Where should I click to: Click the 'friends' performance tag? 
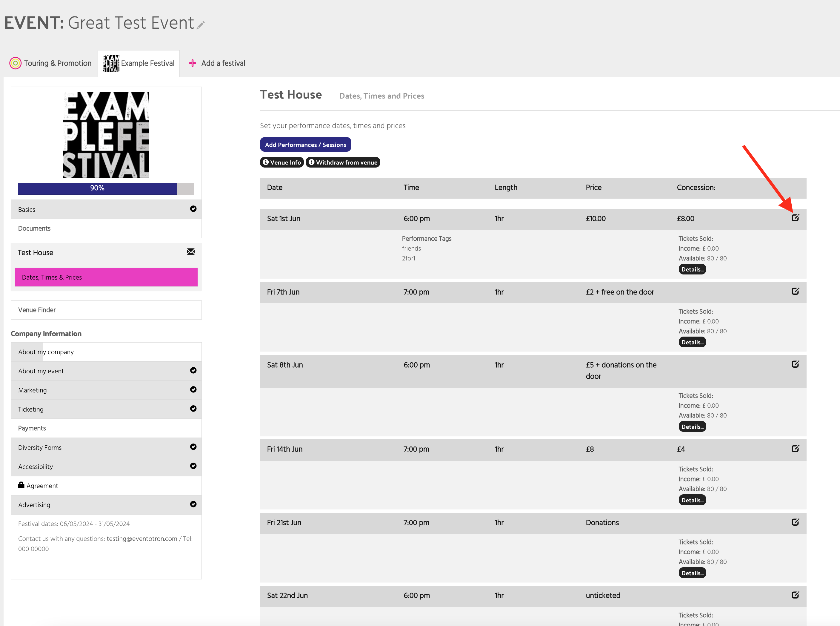411,248
